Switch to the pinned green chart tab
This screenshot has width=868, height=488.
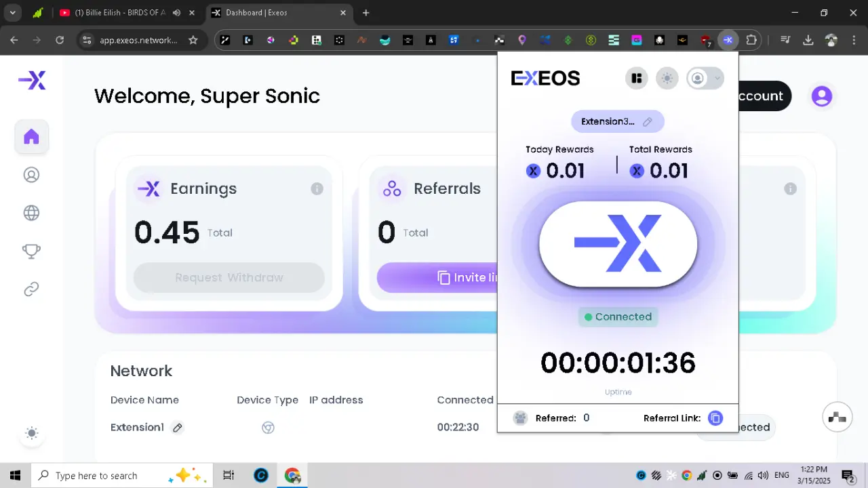pos(39,13)
